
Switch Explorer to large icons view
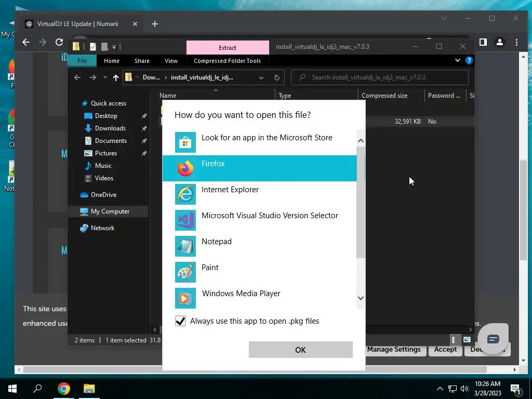click(x=467, y=340)
